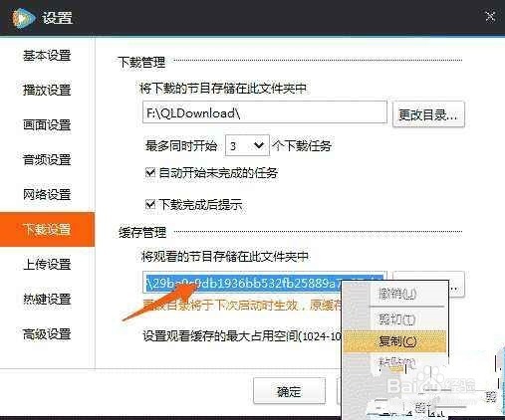The width and height of the screenshot is (505, 420).
Task: Click 将观看的节目存储在此文件夹中 label
Action: click(225, 256)
